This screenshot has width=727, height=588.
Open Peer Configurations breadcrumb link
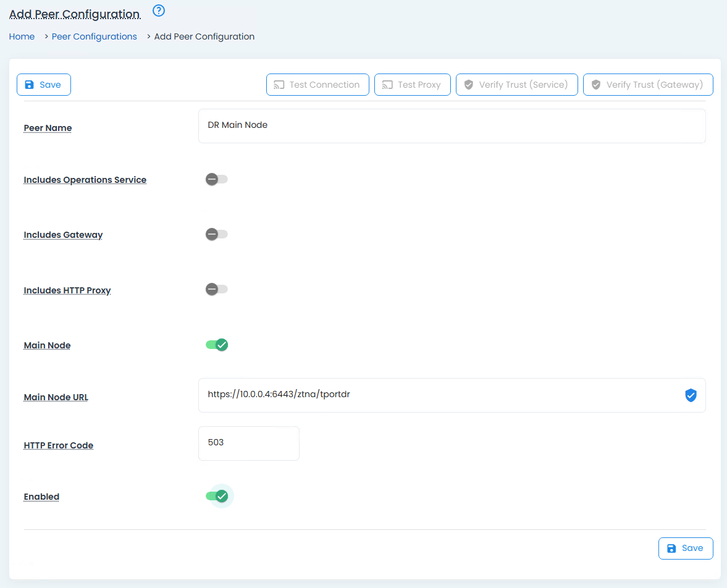[94, 36]
